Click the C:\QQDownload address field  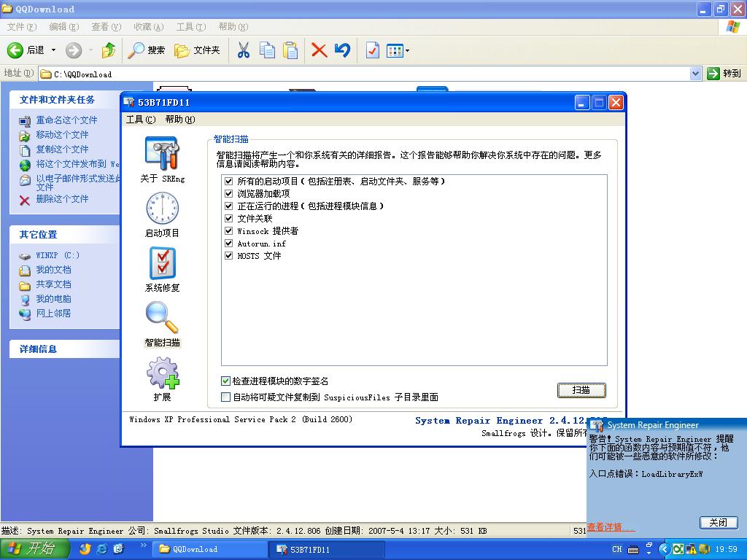[365, 74]
